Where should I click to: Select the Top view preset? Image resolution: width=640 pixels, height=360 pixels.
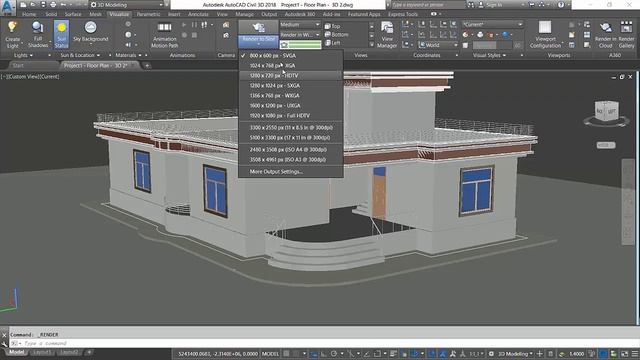(332, 26)
